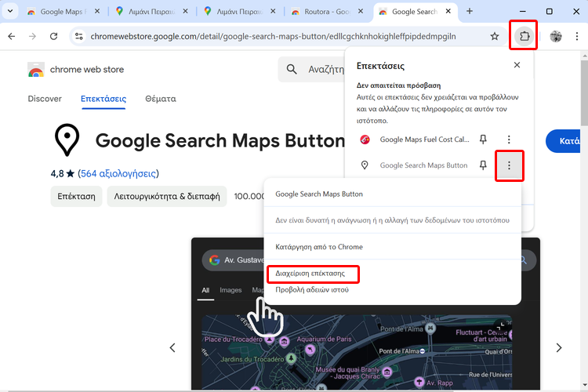Open the 564 αξιολογήσεις reviews link

coord(118,174)
